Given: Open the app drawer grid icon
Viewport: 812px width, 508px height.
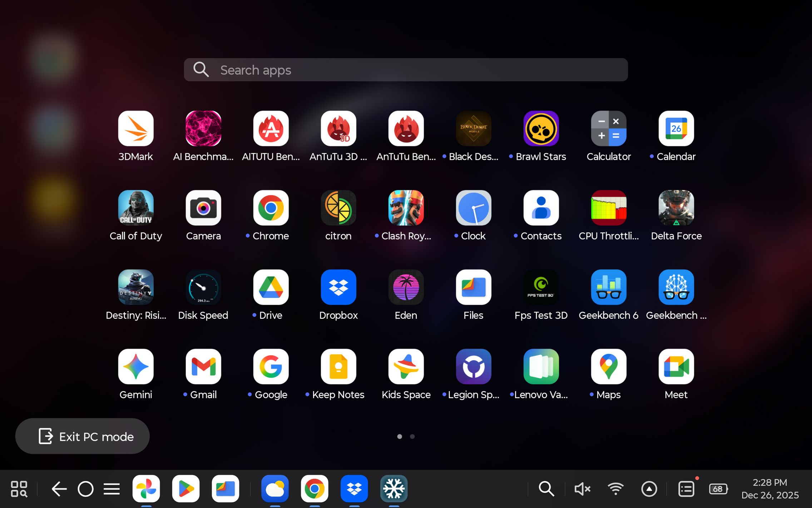Looking at the screenshot, I should point(19,489).
